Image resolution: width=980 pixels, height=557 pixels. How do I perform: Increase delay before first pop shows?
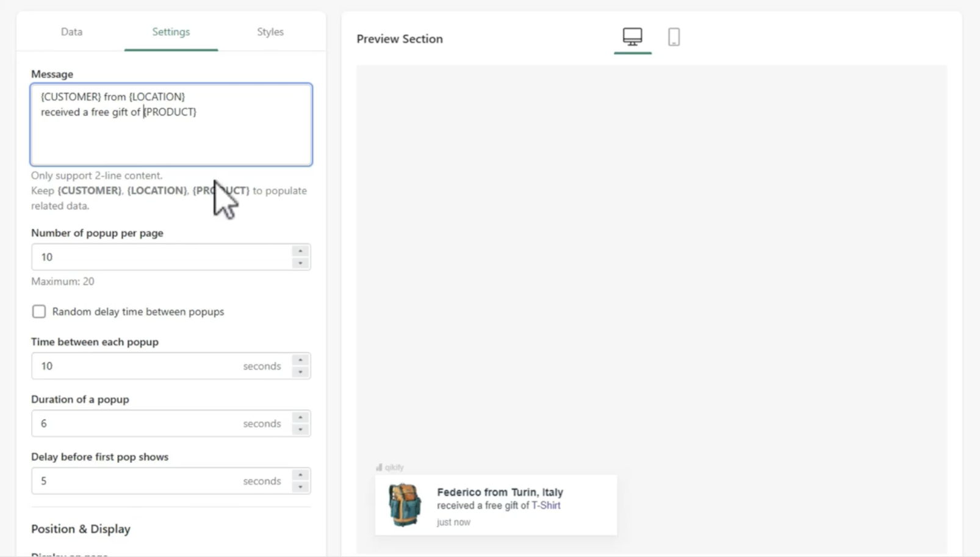pyautogui.click(x=300, y=475)
